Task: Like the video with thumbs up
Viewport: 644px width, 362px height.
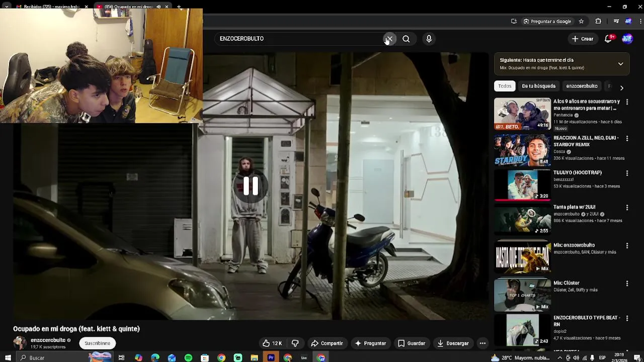Action: 272,343
